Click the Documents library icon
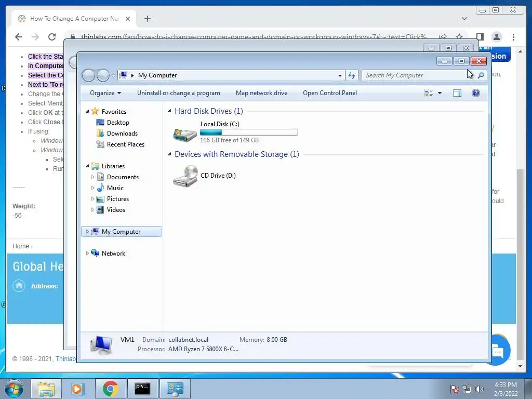Image resolution: width=532 pixels, height=399 pixels. pyautogui.click(x=100, y=177)
